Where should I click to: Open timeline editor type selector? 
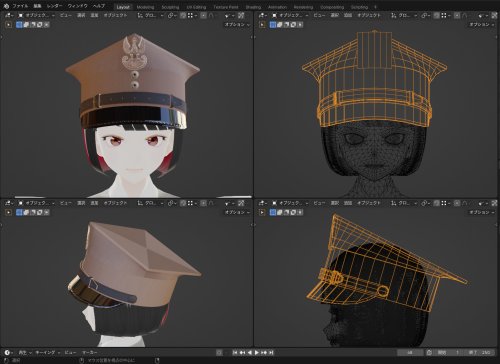click(x=9, y=352)
